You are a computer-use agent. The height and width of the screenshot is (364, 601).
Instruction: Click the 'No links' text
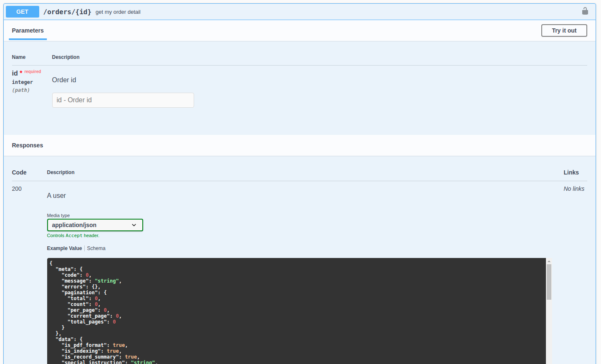[x=574, y=189]
